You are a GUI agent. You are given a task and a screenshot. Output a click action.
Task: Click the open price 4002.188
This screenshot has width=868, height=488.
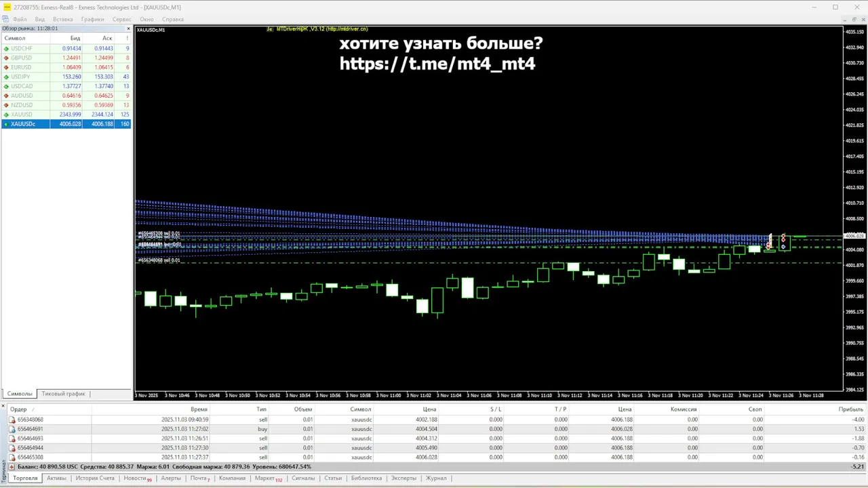427,420
